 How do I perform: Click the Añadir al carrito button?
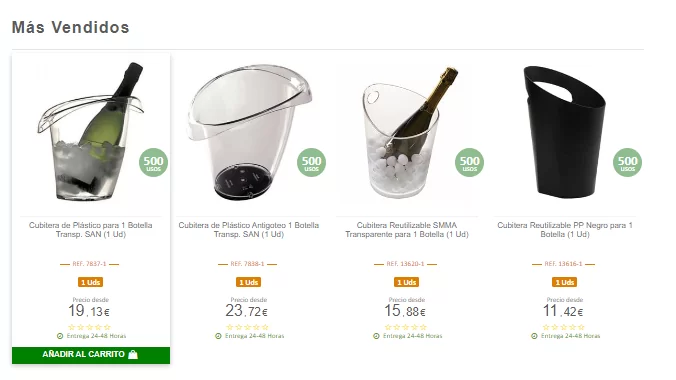91,355
